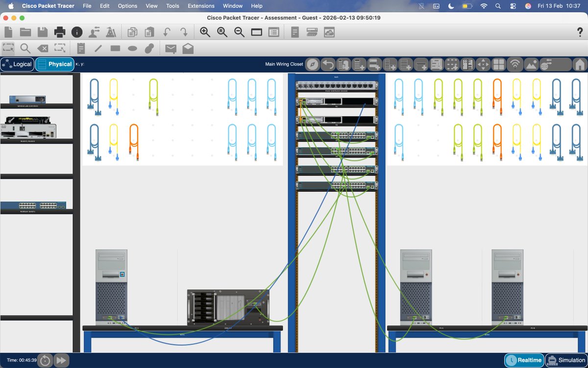Open the Window menu
This screenshot has height=368, width=588.
click(233, 6)
